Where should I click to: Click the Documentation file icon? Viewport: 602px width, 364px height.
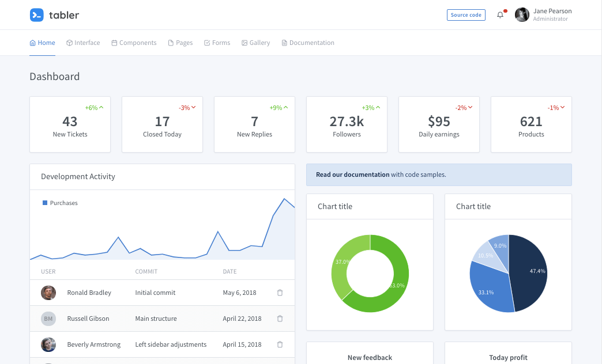pyautogui.click(x=283, y=42)
